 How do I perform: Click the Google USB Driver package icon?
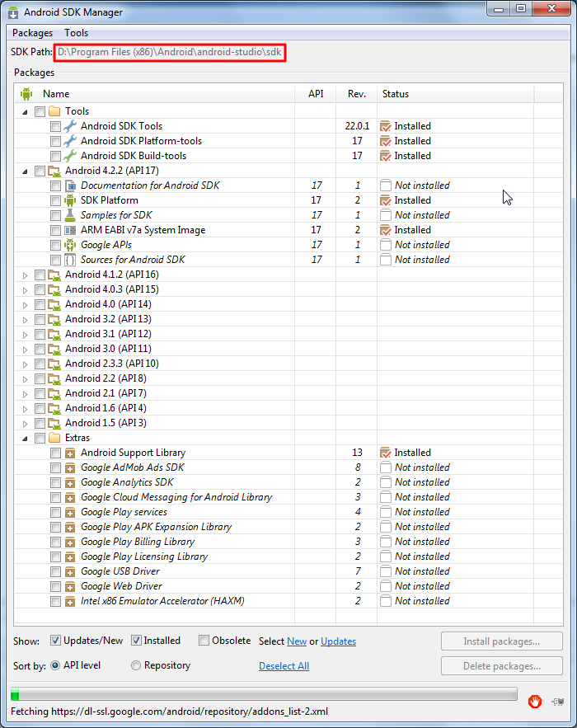point(70,572)
